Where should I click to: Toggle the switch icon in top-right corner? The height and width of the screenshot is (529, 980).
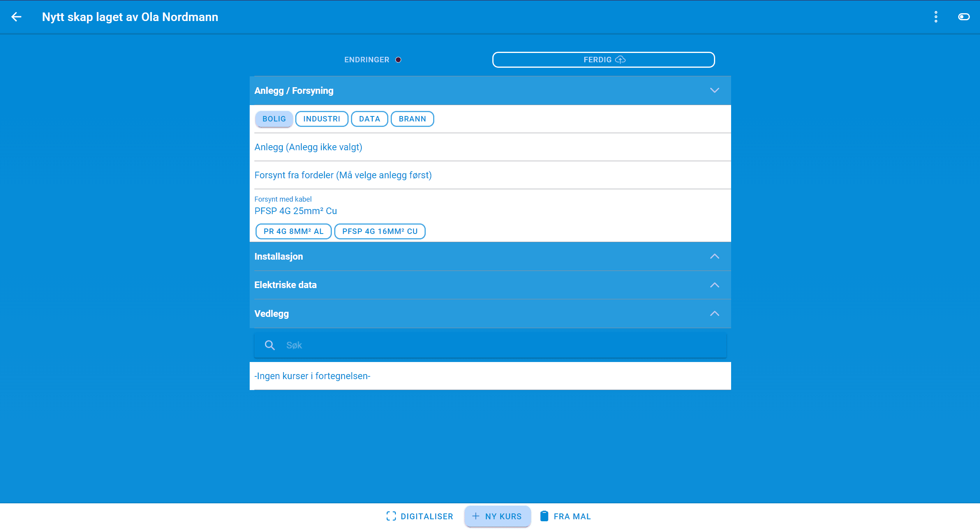click(x=964, y=17)
